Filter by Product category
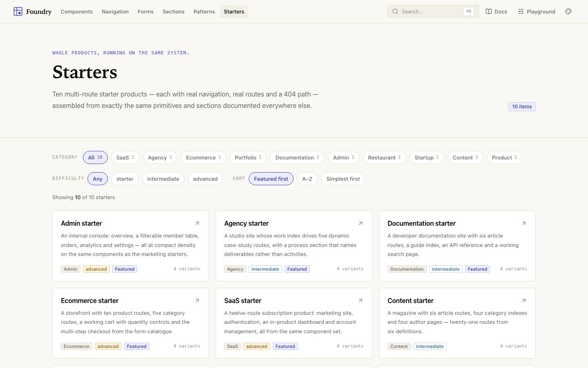The height and width of the screenshot is (368, 588). tap(504, 157)
